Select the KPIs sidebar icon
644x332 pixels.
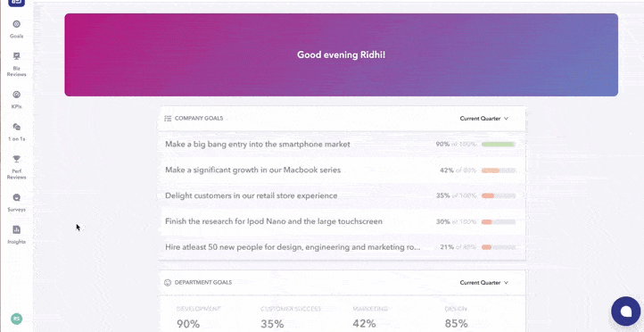(x=16, y=95)
